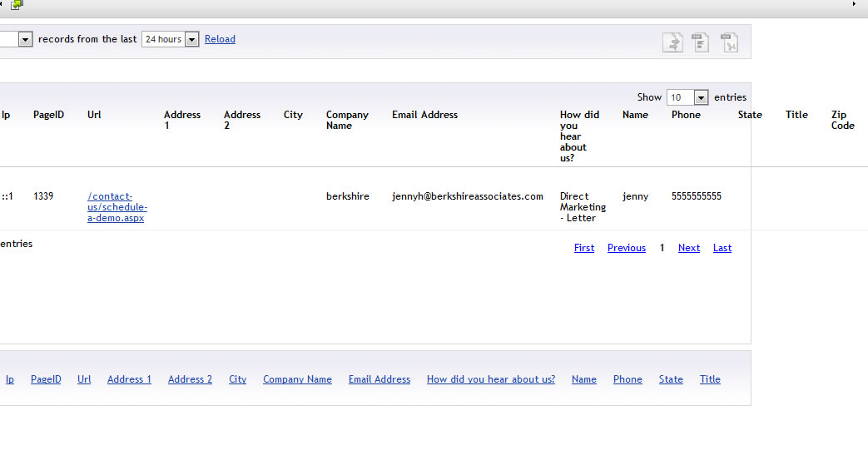Export records as CSV file icon
Image resolution: width=868 pixels, height=470 pixels.
tap(701, 42)
